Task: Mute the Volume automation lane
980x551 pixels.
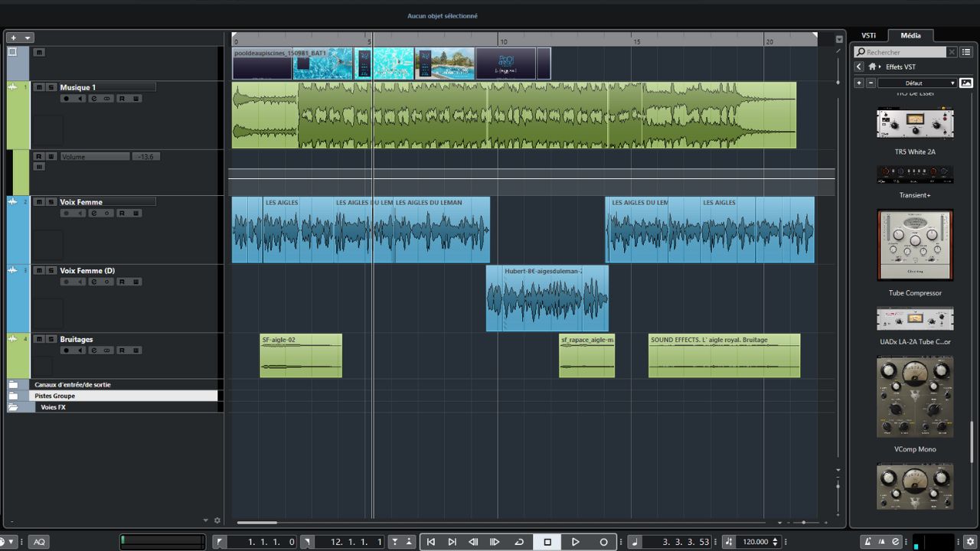Action: pyautogui.click(x=38, y=167)
